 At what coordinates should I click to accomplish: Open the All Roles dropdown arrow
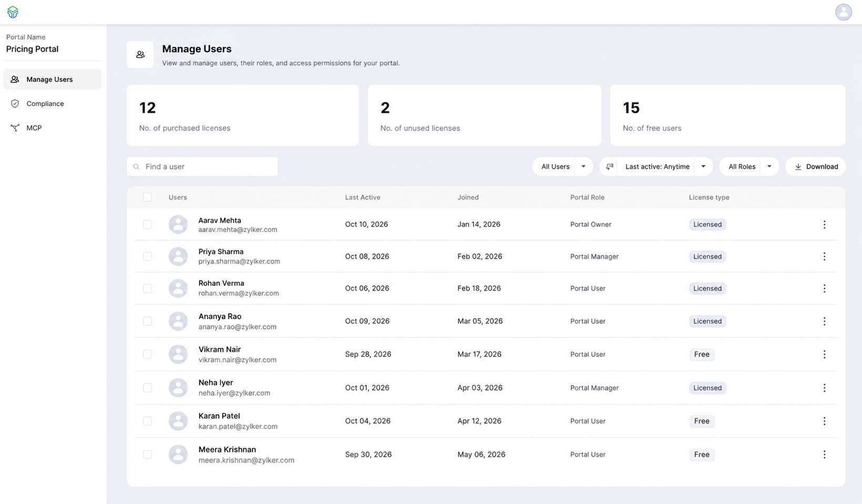(x=769, y=167)
